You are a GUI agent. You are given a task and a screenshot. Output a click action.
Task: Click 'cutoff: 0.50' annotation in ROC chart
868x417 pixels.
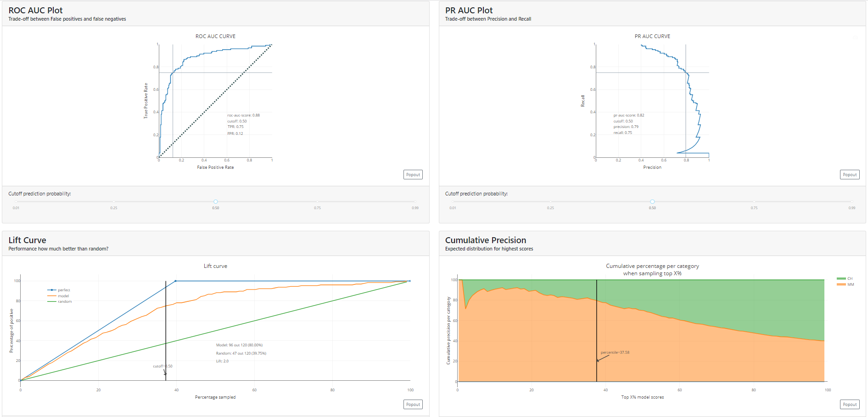tap(237, 121)
